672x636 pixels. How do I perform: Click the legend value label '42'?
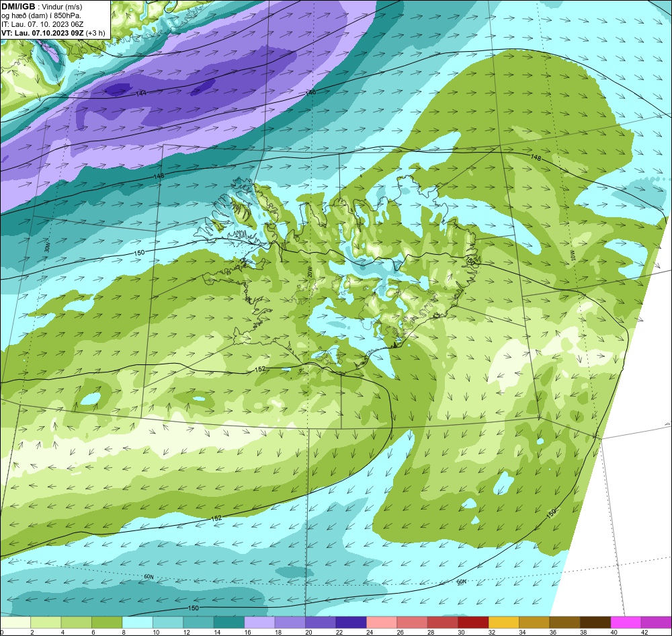[x=644, y=632]
